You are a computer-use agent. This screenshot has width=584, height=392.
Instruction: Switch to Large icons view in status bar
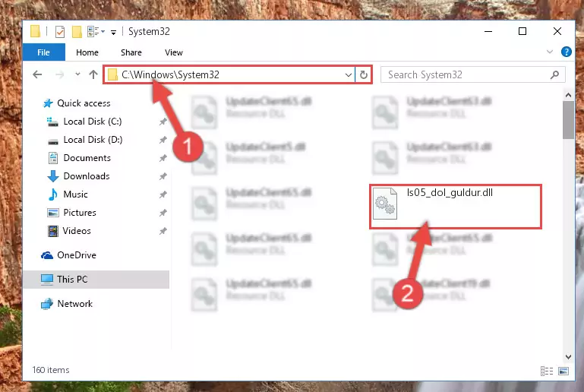click(x=563, y=371)
